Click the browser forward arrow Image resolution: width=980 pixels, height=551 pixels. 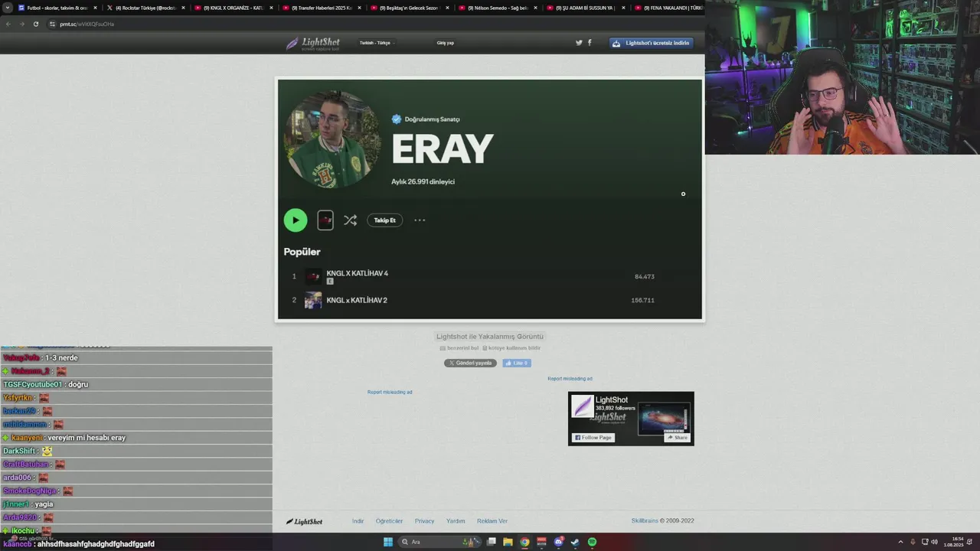click(21, 24)
